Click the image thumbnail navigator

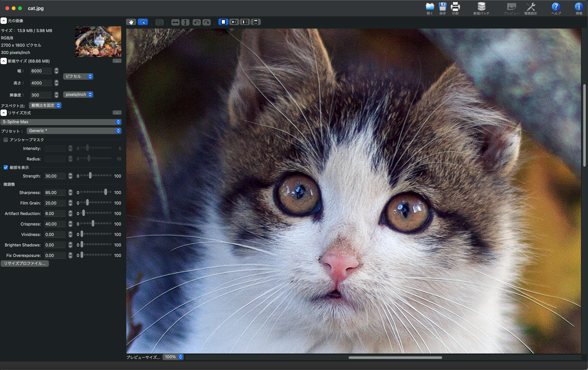click(98, 42)
